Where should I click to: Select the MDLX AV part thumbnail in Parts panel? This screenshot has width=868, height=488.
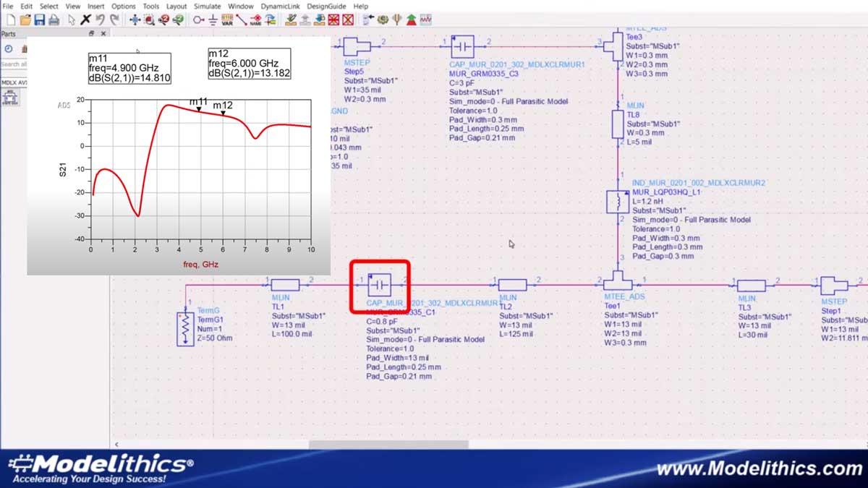(x=11, y=98)
